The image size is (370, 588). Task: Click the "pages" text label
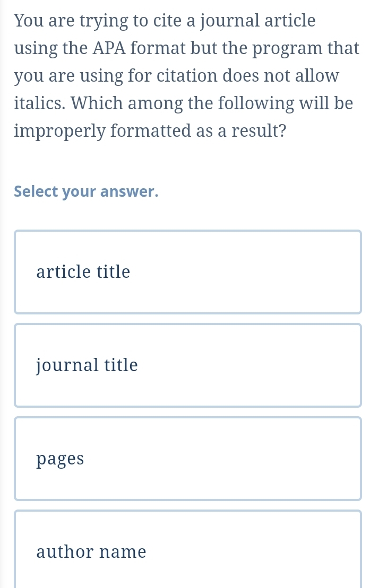61,459
